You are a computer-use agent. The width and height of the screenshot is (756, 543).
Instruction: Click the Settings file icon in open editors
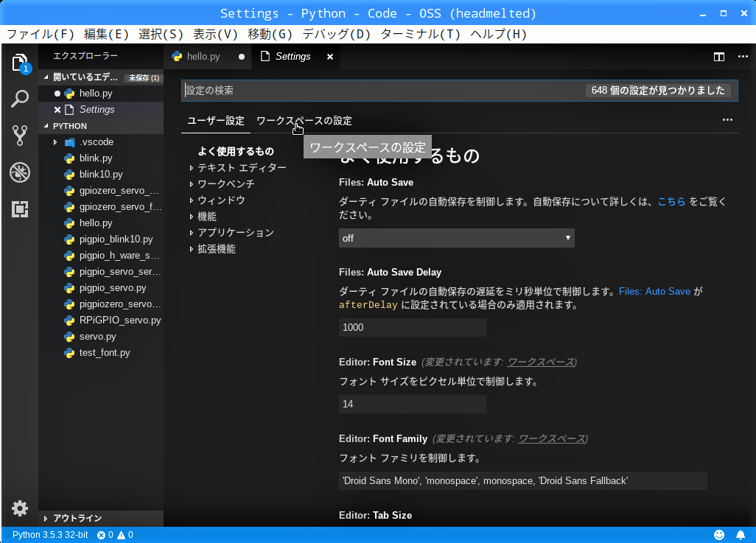[69, 110]
